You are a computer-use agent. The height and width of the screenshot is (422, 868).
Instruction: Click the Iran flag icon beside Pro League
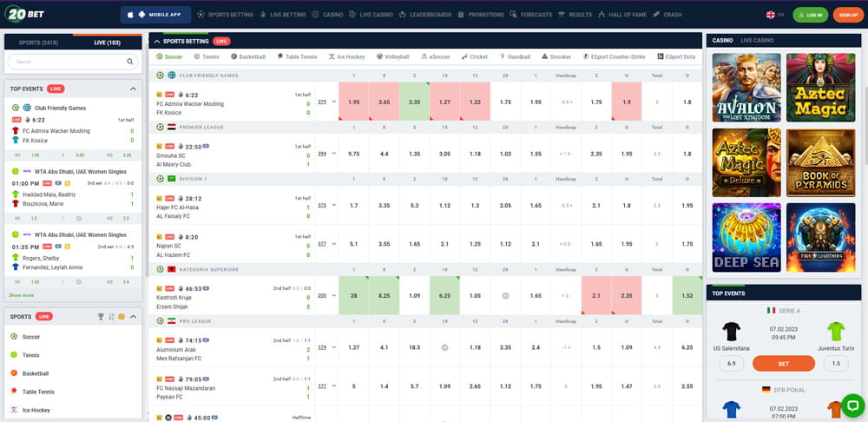click(172, 321)
